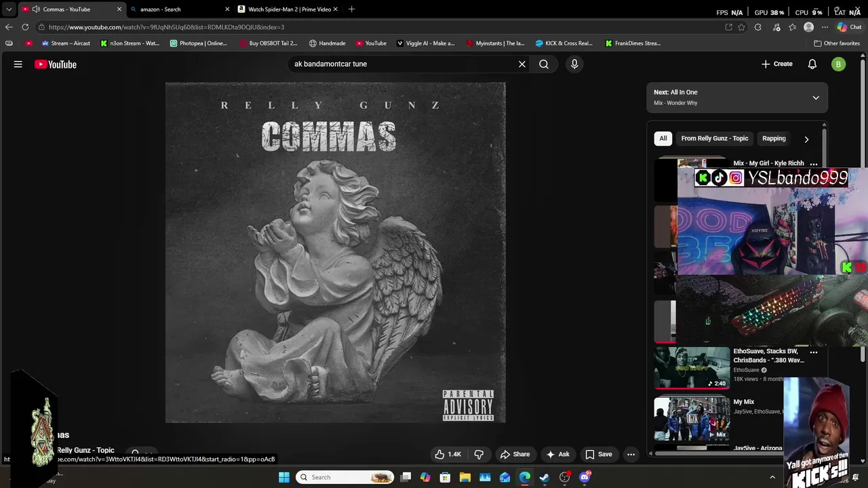Select the All filter chip
Viewport: 868px width, 488px height.
pyautogui.click(x=663, y=138)
